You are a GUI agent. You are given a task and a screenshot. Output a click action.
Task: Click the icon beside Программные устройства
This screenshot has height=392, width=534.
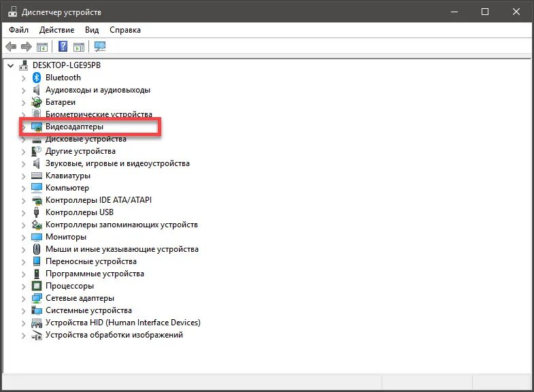tap(37, 274)
